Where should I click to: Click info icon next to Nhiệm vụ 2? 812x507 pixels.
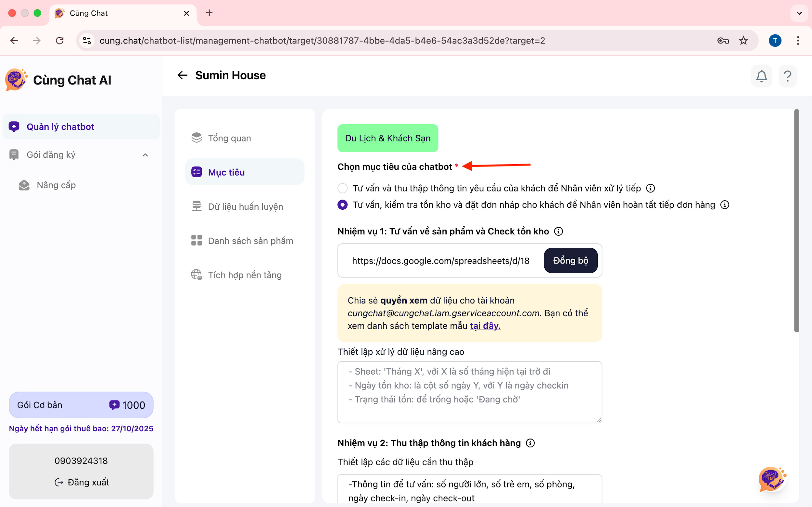point(530,443)
